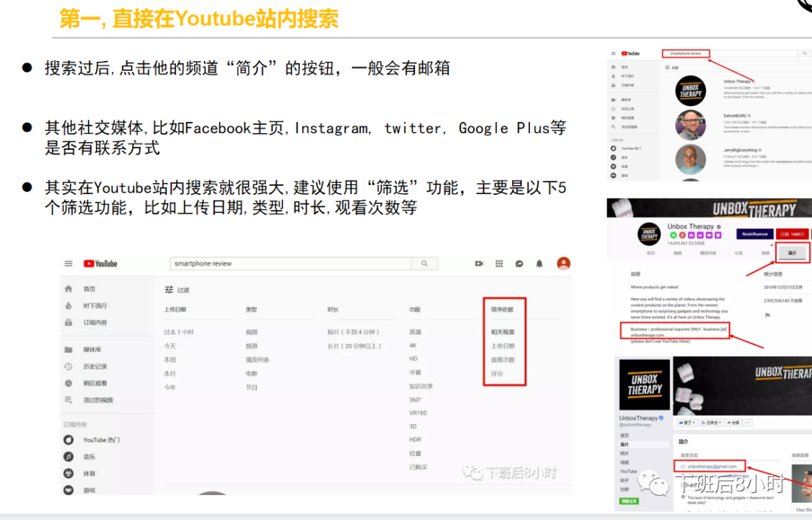812x520 pixels.
Task: Open 历史记录 in the left sidebar
Action: 95,366
